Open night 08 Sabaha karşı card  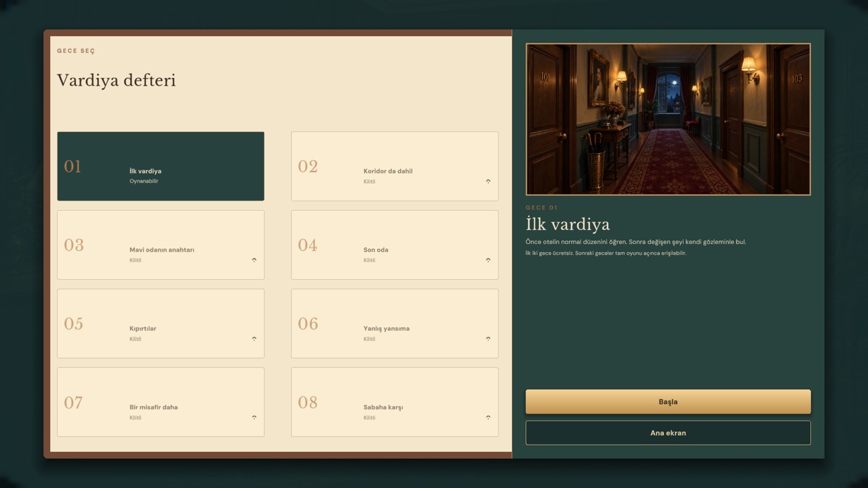[x=395, y=402]
